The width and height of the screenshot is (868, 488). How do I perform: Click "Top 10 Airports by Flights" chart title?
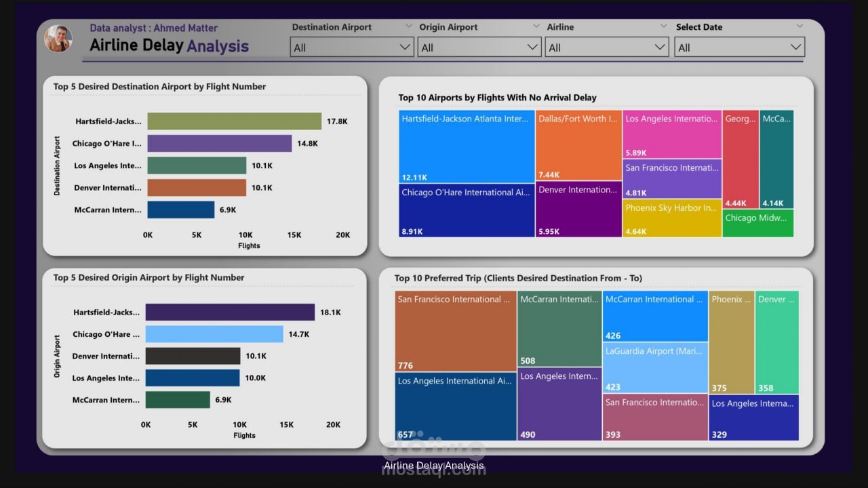(x=497, y=98)
